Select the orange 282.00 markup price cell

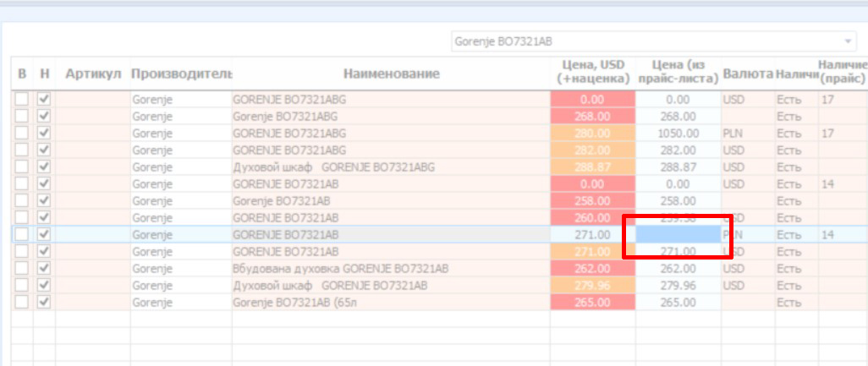(593, 150)
